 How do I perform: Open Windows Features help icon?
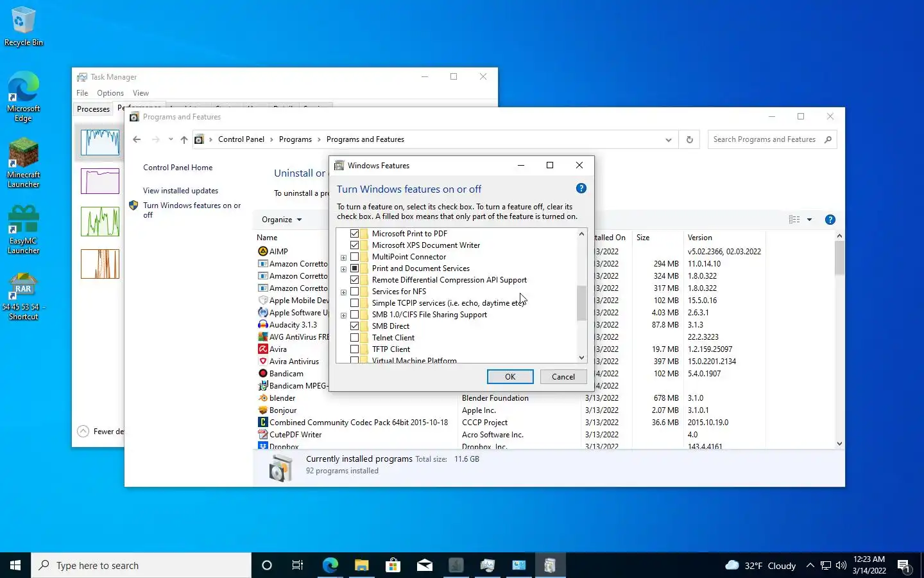point(581,188)
